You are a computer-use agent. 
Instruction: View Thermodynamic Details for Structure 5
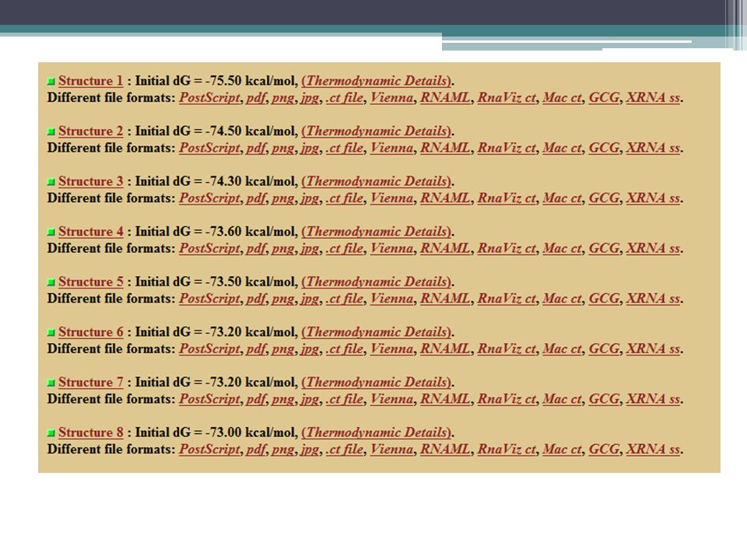coord(377,282)
